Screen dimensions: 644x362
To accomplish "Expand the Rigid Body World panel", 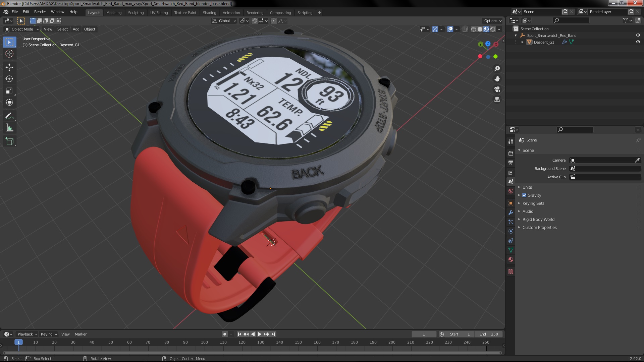I will coord(538,219).
